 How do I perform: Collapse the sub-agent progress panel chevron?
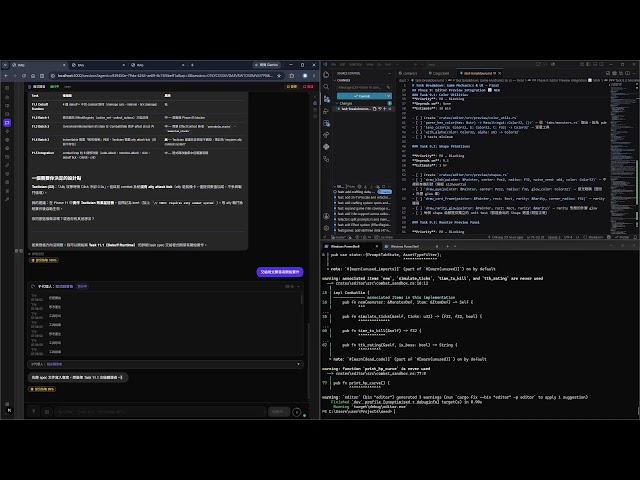(x=298, y=287)
